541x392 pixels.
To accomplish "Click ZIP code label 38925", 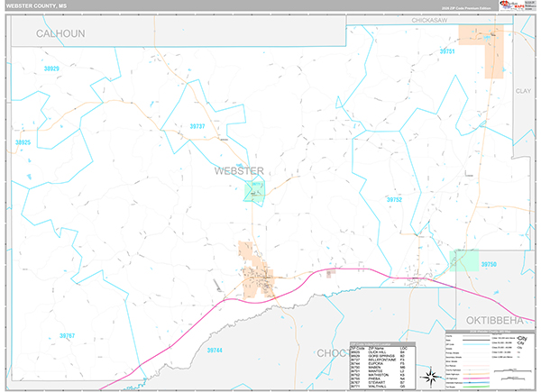I will (x=23, y=142).
